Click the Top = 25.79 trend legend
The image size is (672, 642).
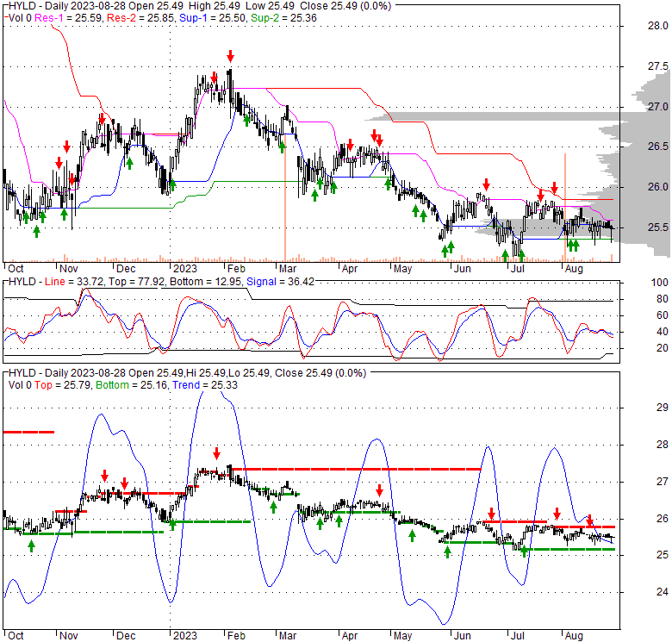(x=63, y=385)
